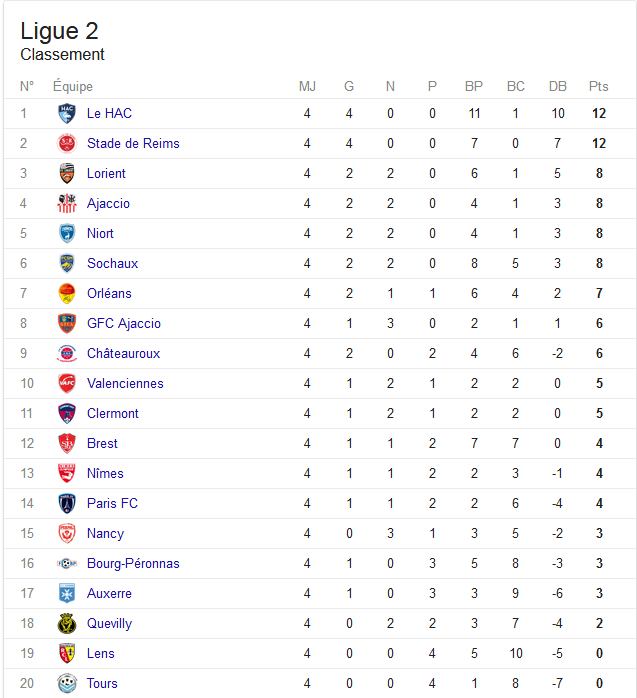Click the Pts column header
This screenshot has width=637, height=698.
[598, 86]
